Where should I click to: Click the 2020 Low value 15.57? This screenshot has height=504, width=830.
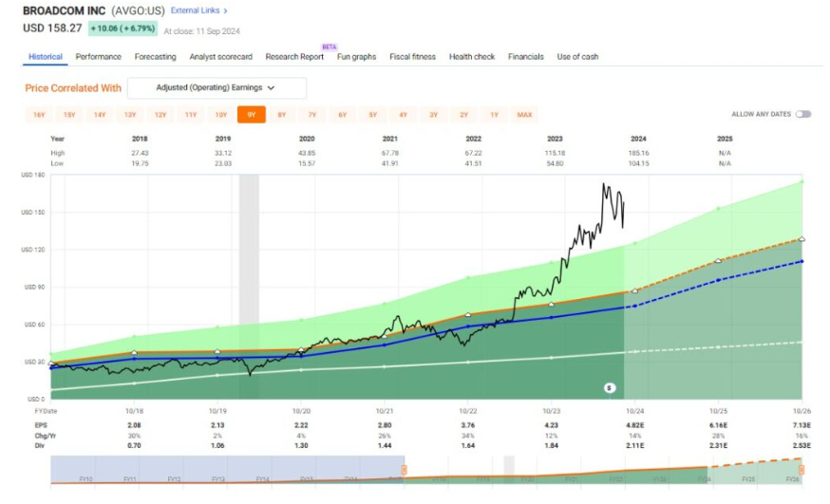[x=307, y=163]
